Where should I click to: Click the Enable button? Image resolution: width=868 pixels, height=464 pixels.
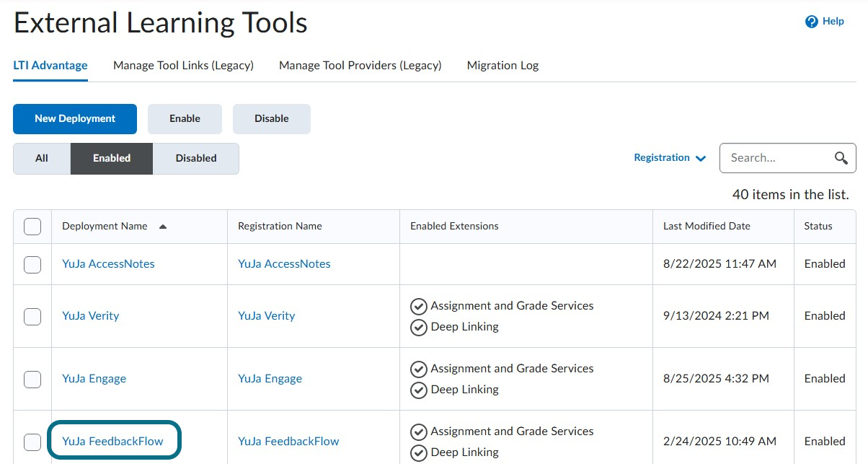[185, 119]
